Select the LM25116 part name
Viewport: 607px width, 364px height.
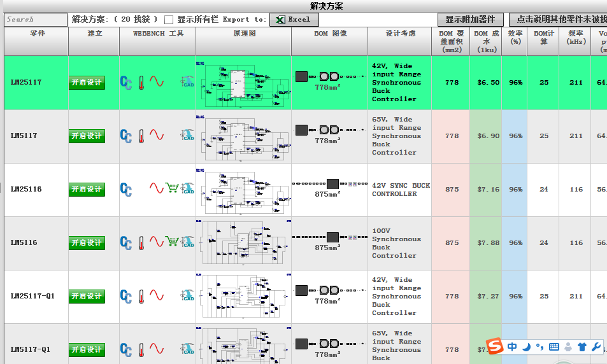coord(26,189)
